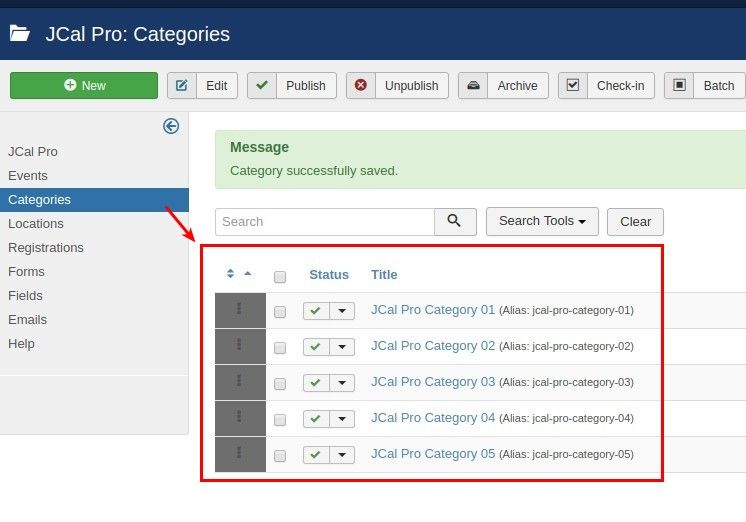Toggle published status of Category 03
Image resolution: width=746 pixels, height=522 pixels.
click(x=316, y=383)
